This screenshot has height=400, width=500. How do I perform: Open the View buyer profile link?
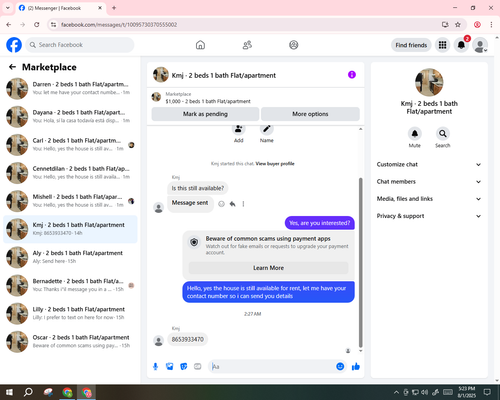tap(275, 164)
